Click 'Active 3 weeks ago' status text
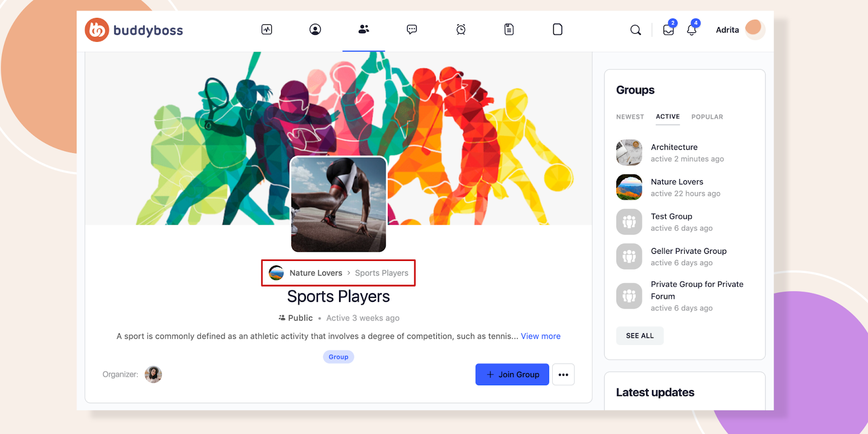868x434 pixels. 363,318
